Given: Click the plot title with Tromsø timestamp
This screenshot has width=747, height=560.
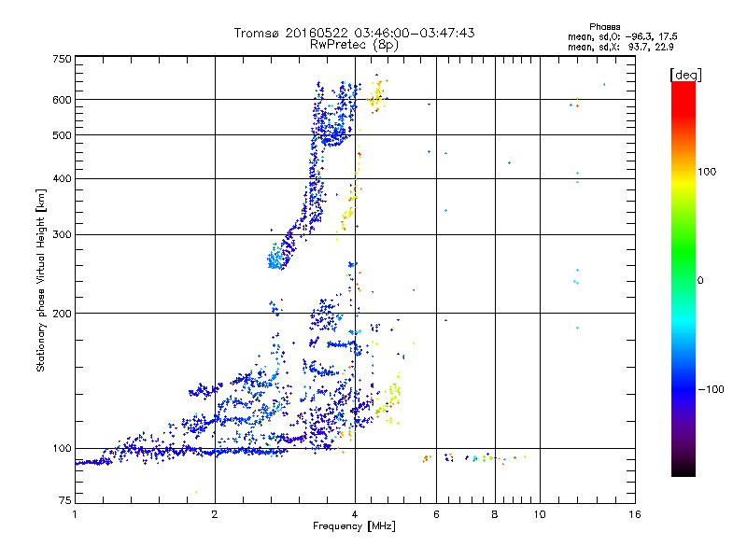Looking at the screenshot, I should point(354,33).
